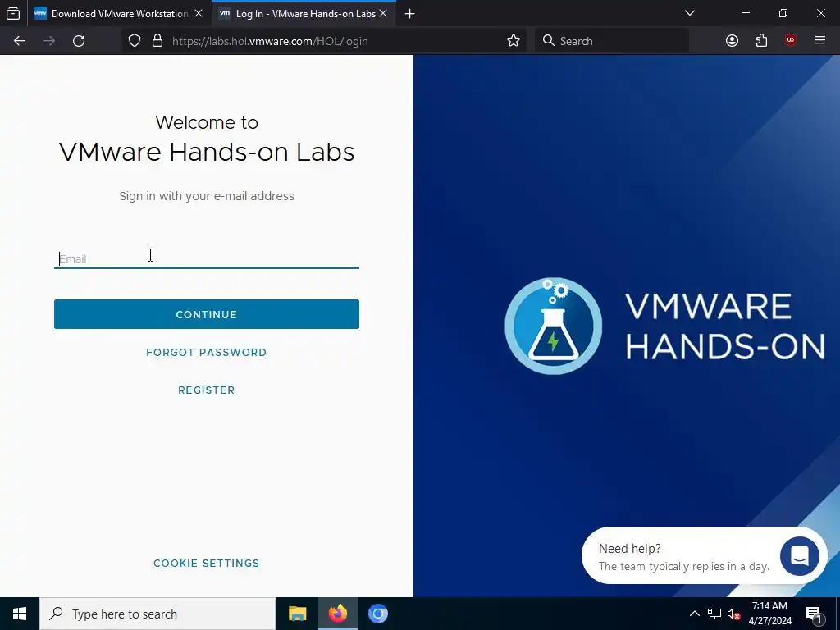Image resolution: width=840 pixels, height=630 pixels.
Task: Click the taskbar Type here to search box
Action: pos(157,614)
